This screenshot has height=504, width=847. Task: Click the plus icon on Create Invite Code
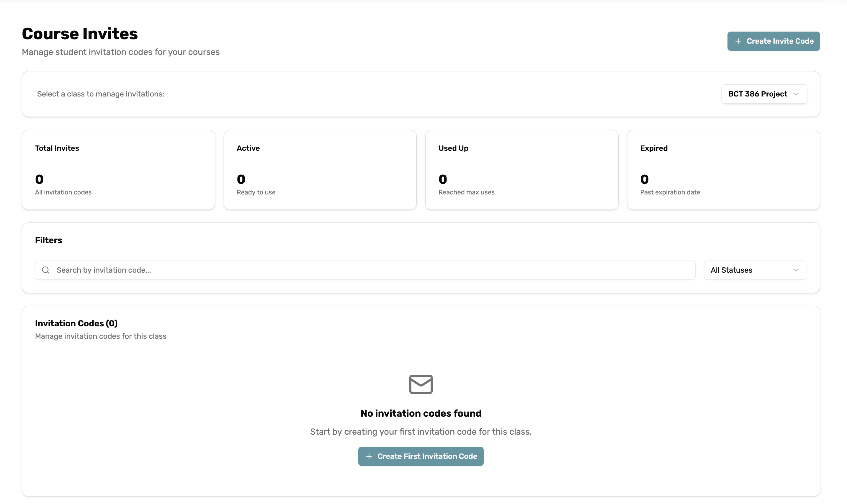738,41
